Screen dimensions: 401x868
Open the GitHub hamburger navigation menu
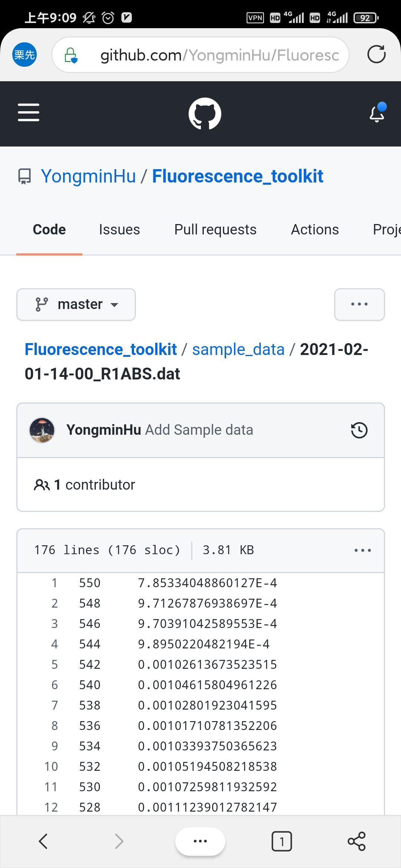pyautogui.click(x=29, y=112)
